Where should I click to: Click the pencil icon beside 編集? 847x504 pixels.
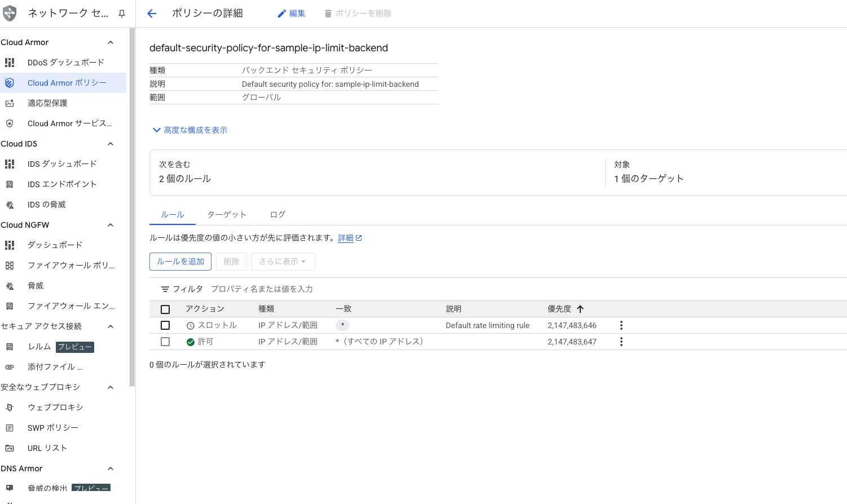click(x=282, y=14)
